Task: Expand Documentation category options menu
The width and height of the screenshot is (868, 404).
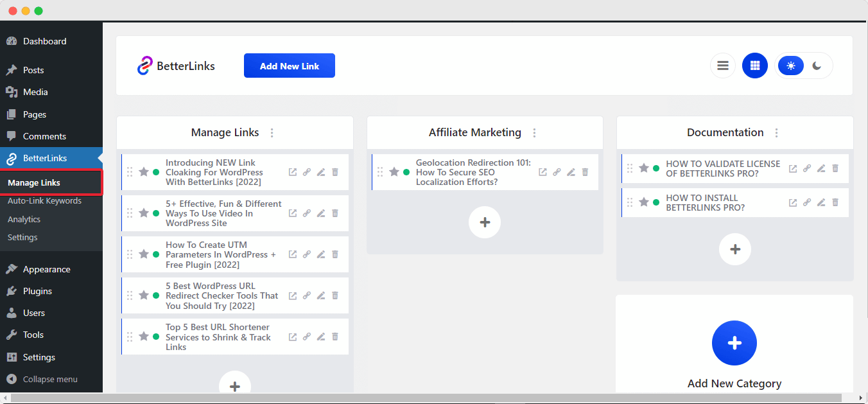Action: coord(776,133)
